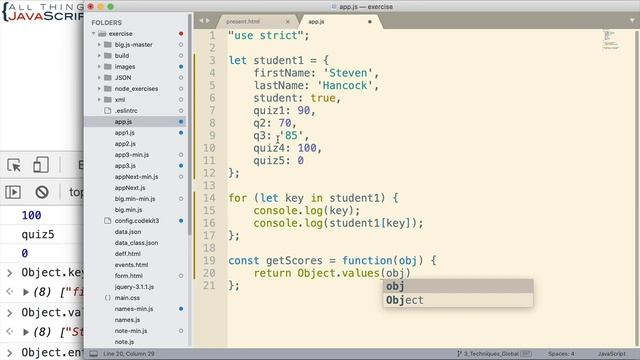The image size is (640, 360).
Task: Open the tab list dropdown arrow at right
Action: click(x=632, y=20)
